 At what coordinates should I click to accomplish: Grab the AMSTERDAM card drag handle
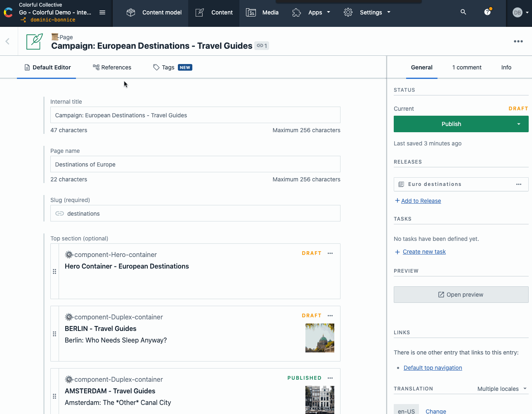tap(54, 396)
